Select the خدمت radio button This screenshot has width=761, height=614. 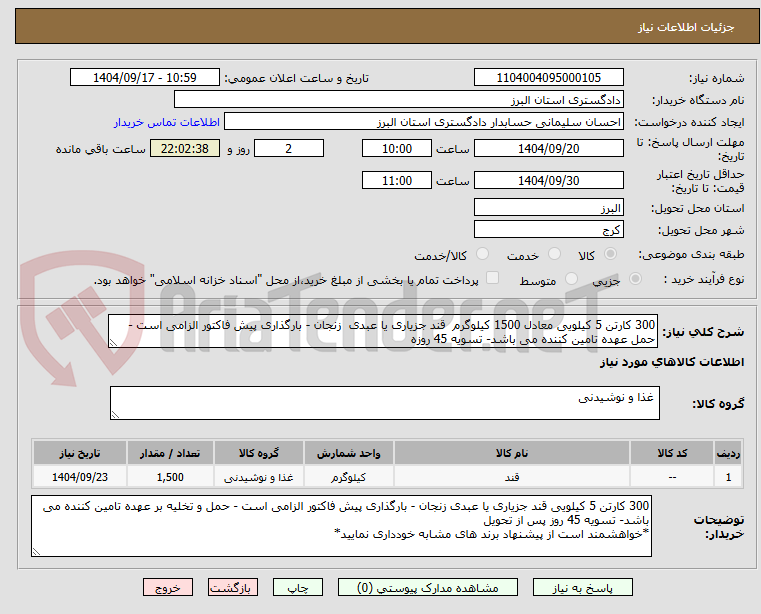coord(554,254)
